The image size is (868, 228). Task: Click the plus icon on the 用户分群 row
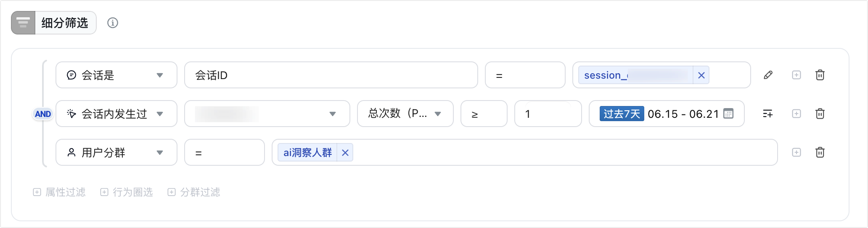click(x=797, y=153)
